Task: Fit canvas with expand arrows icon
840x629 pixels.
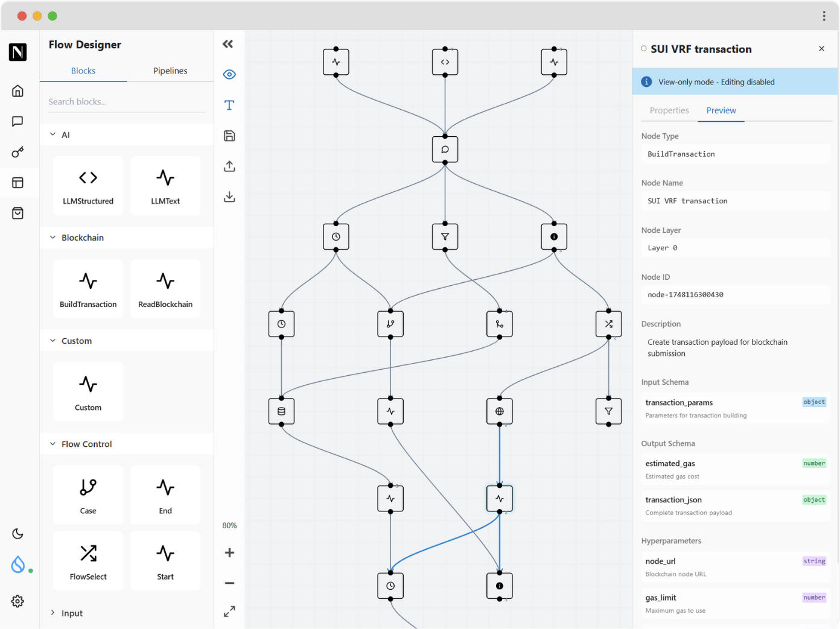Action: [x=229, y=612]
